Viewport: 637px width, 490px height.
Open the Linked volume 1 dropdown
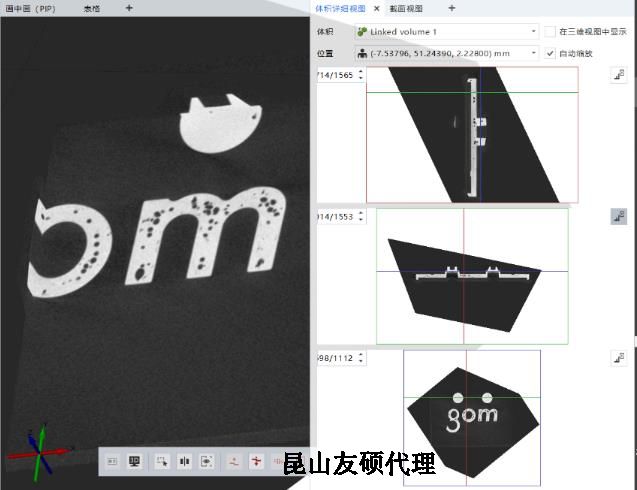point(447,32)
